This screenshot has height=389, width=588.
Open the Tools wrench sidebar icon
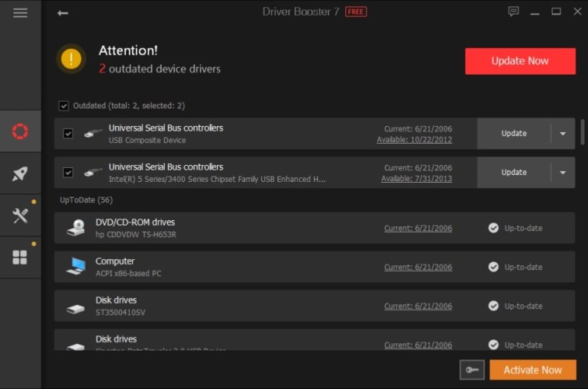tap(21, 216)
